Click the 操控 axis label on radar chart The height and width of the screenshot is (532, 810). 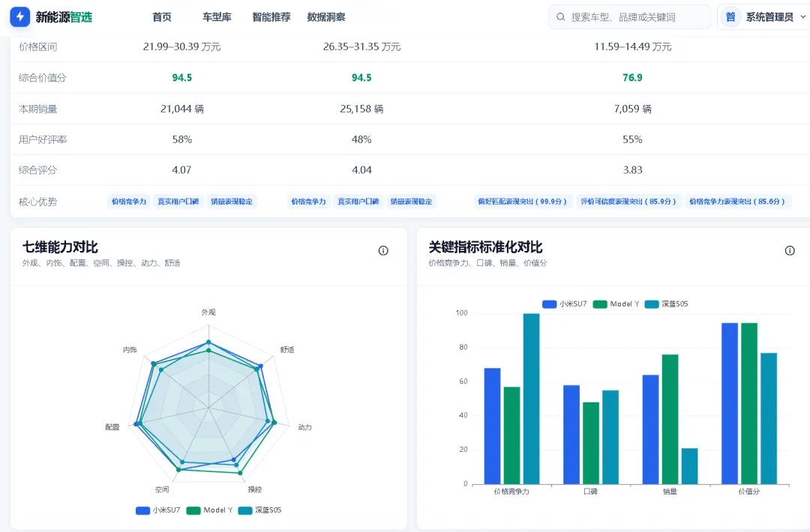tap(255, 489)
